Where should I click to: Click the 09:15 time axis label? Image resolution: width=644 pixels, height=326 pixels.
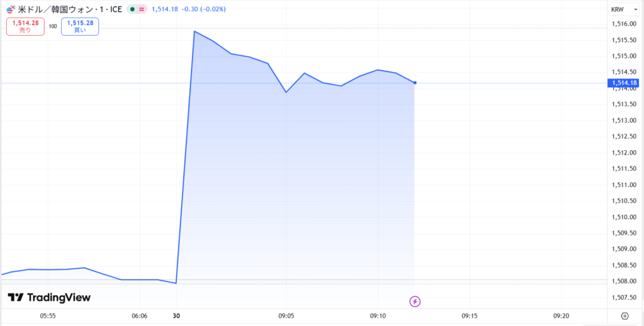pos(469,315)
